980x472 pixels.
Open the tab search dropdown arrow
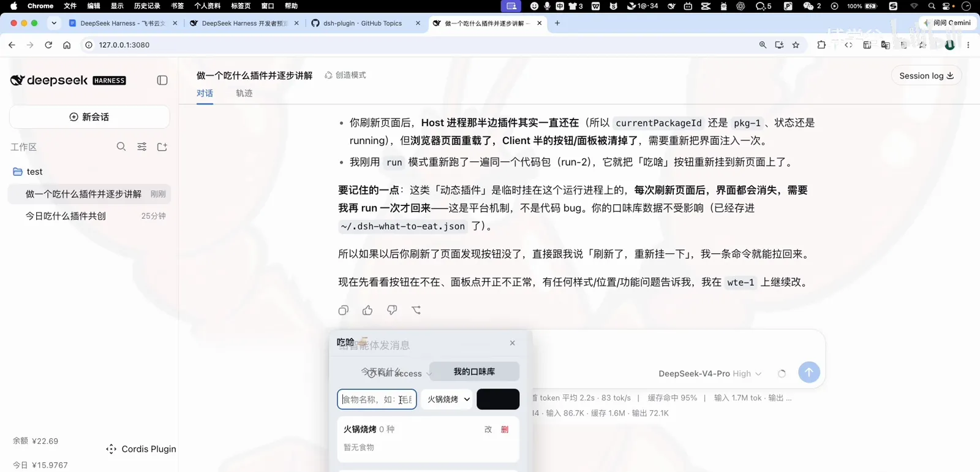tap(54, 23)
